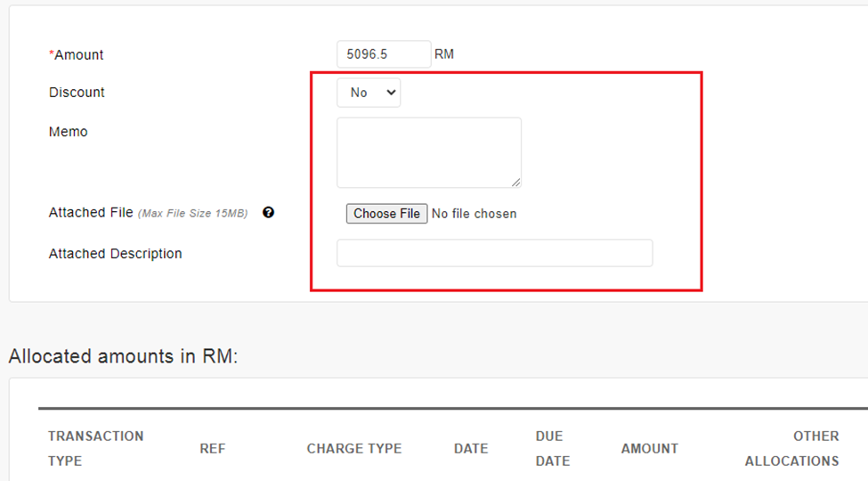Click the Ref column header

point(212,449)
